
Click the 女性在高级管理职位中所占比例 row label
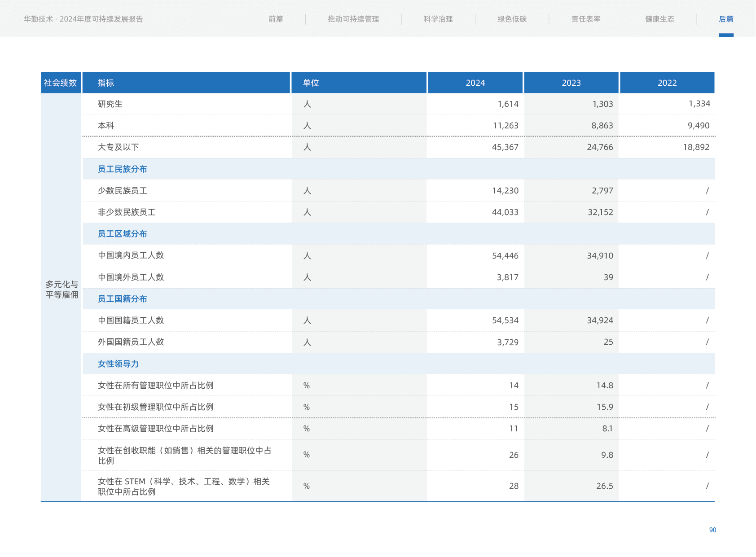click(x=155, y=429)
